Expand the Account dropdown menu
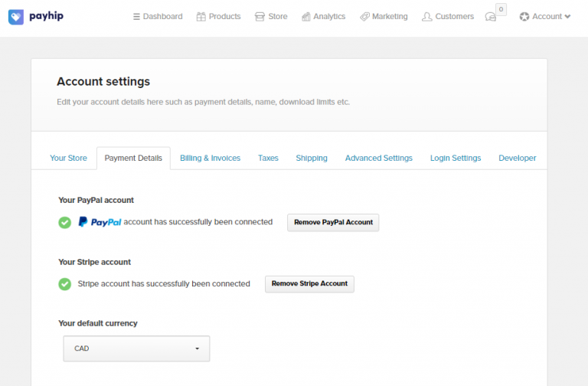588x386 pixels. (x=545, y=17)
